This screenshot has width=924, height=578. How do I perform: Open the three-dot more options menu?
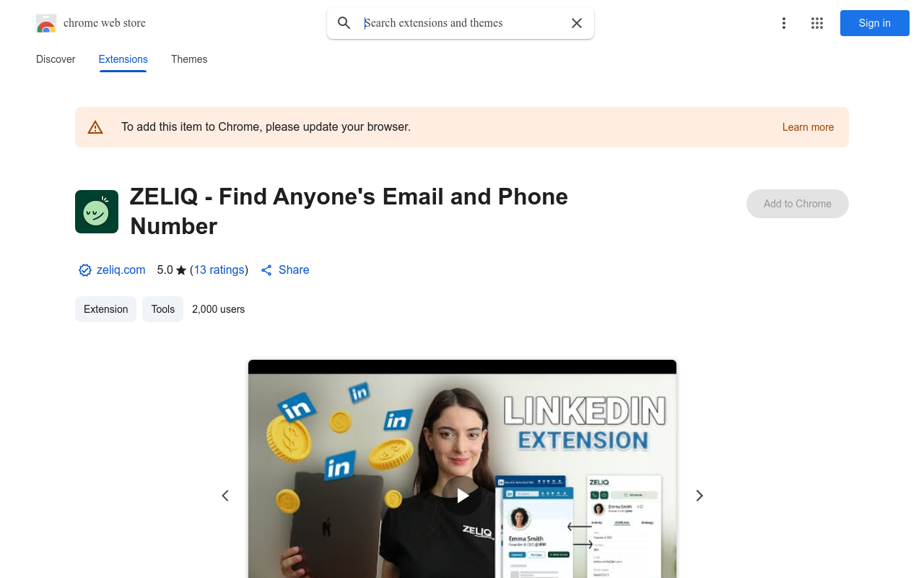point(783,23)
